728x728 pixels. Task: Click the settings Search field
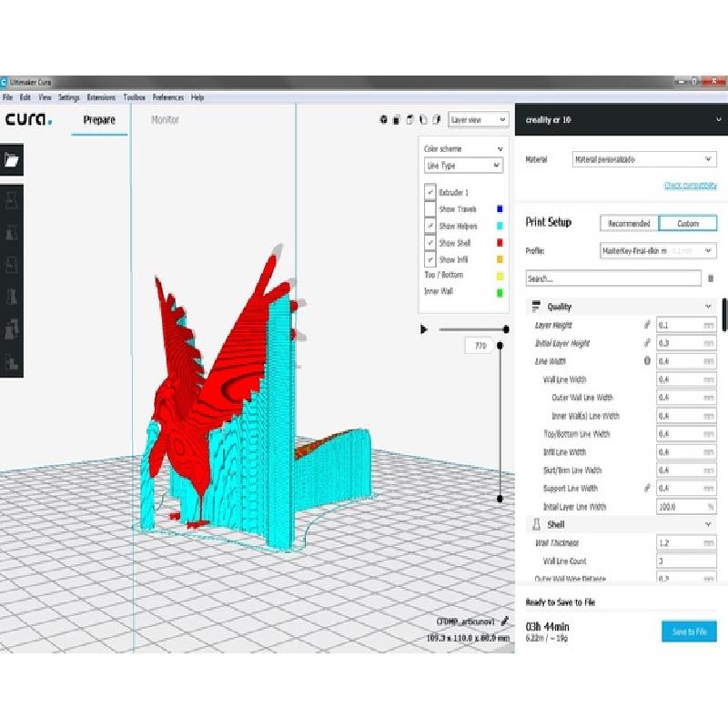click(613, 278)
